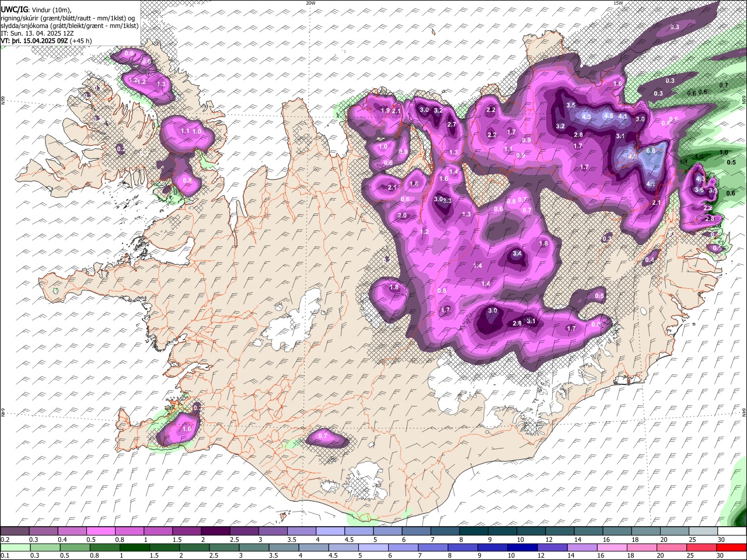Image resolution: width=747 pixels, height=560 pixels.
Task: Click the 2.7 value on the northern peninsula
Action: tap(452, 124)
